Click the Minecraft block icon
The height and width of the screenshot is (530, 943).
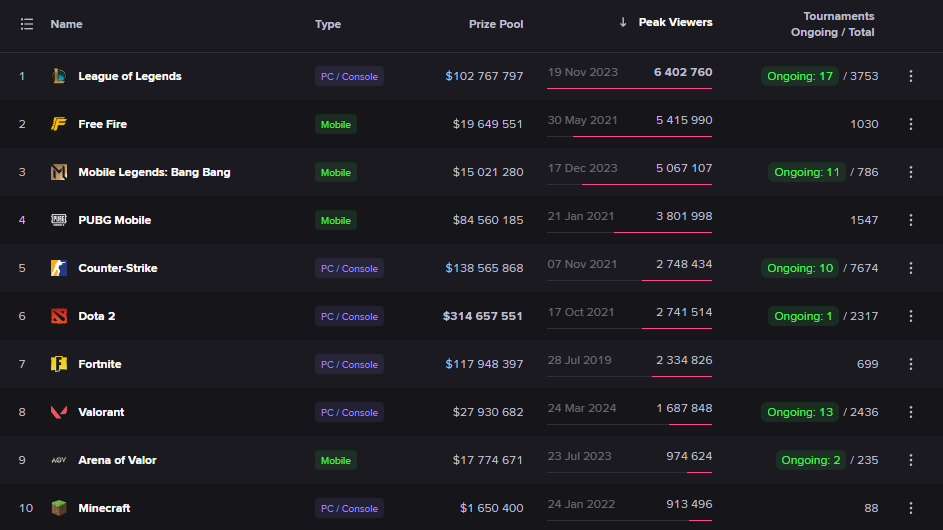tap(58, 508)
